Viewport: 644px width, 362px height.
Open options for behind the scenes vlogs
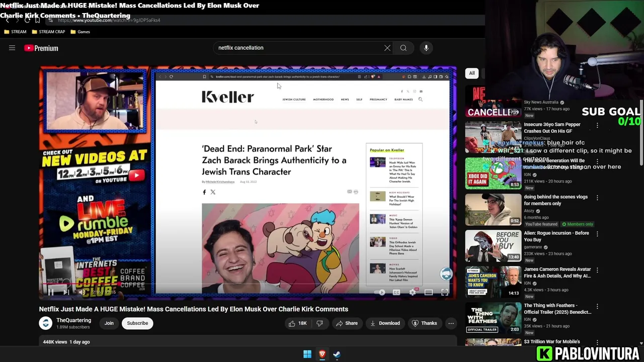point(597,198)
